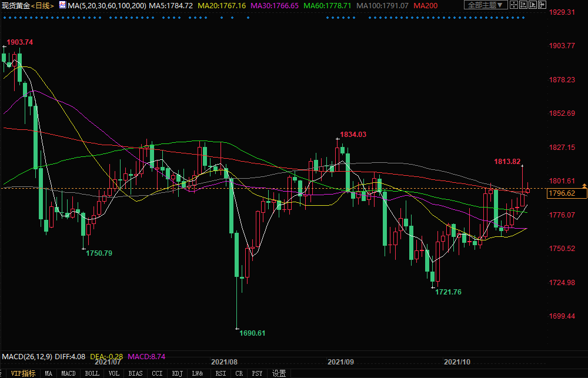Image resolution: width=588 pixels, height=378 pixels.
Task: Click the rightmost chart tool icon at top right
Action: coord(541,5)
